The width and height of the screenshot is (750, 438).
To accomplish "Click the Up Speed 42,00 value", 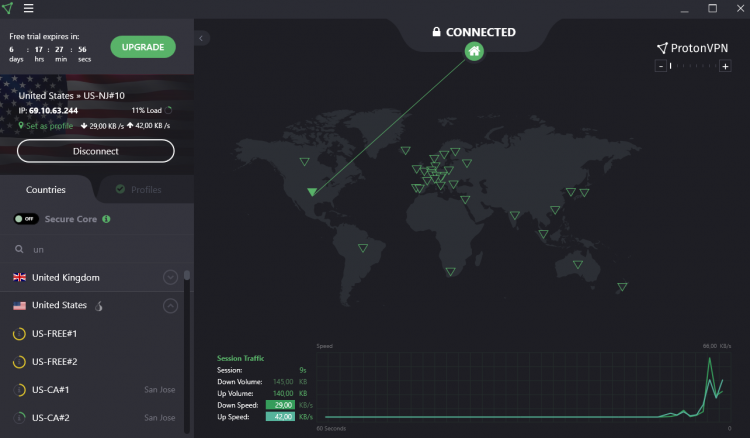I will 280,417.
